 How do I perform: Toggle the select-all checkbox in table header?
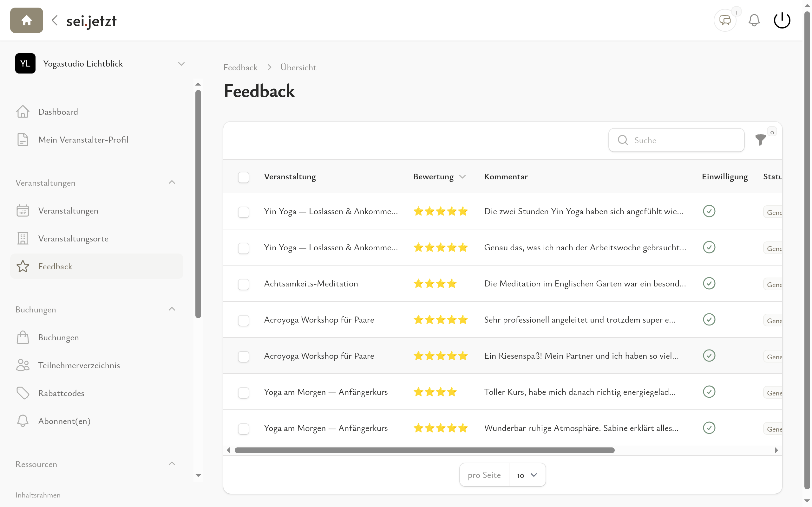tap(244, 177)
